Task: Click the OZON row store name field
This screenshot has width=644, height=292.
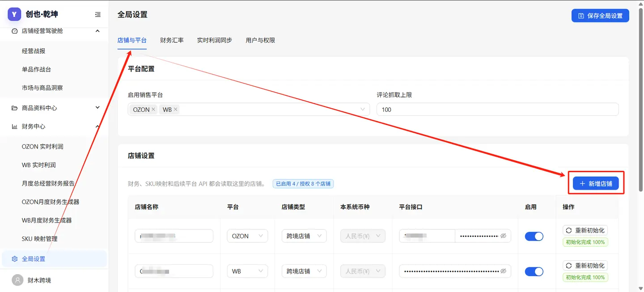Action: (x=174, y=236)
